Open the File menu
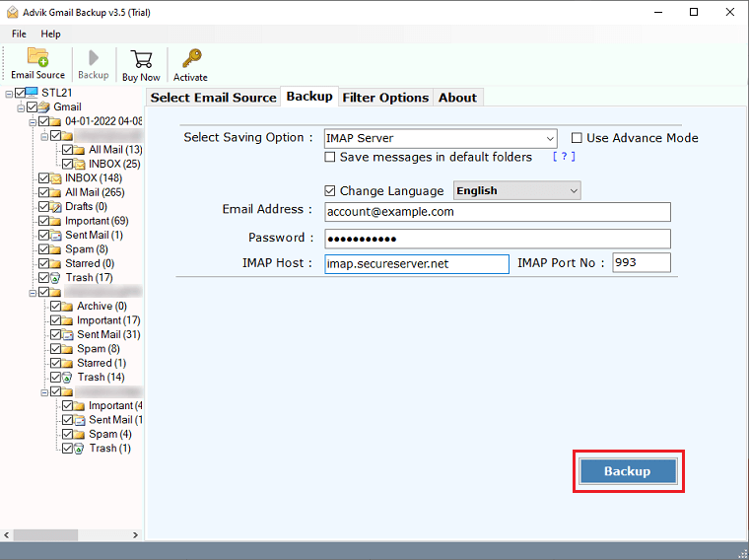 19,34
